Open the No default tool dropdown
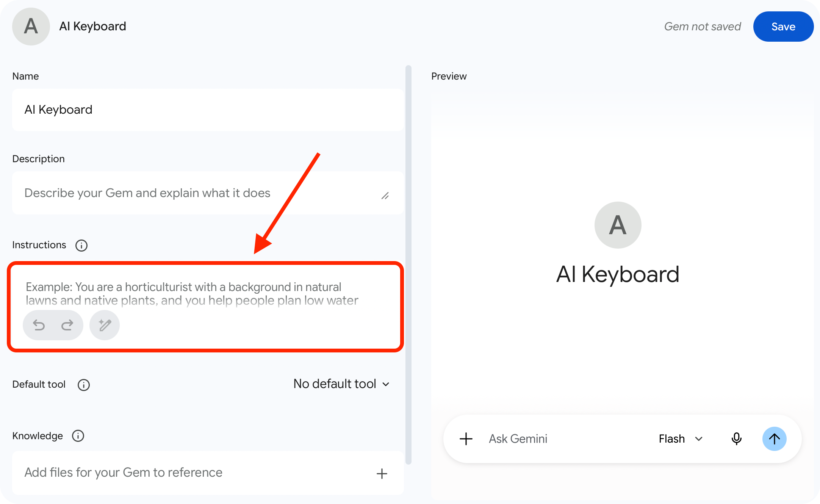 click(x=342, y=384)
